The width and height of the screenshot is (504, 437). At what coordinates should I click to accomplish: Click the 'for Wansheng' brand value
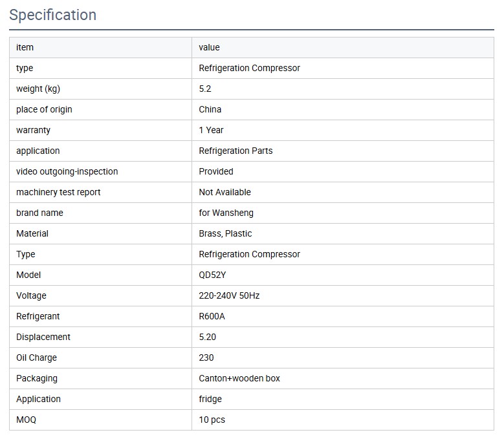pyautogui.click(x=226, y=213)
